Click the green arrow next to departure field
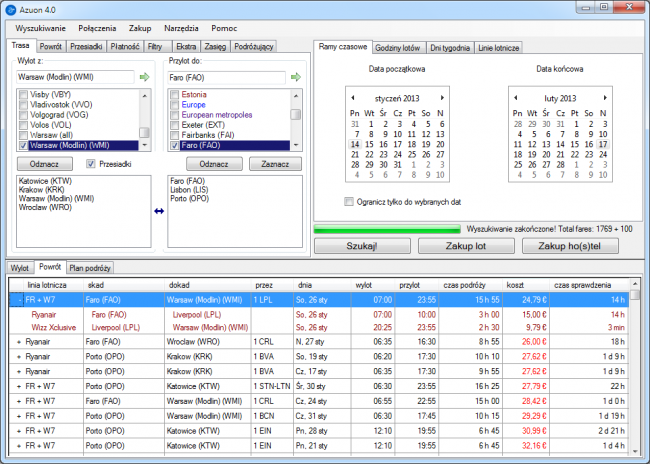Viewport: 650px width, 464px height. click(145, 76)
